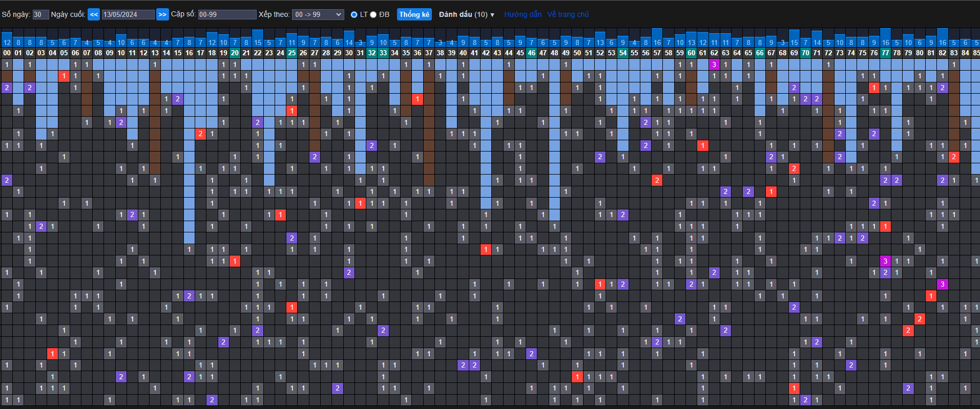The image size is (980, 409).
Task: Click the magenta 3 cell under column 62
Action: 714,64
